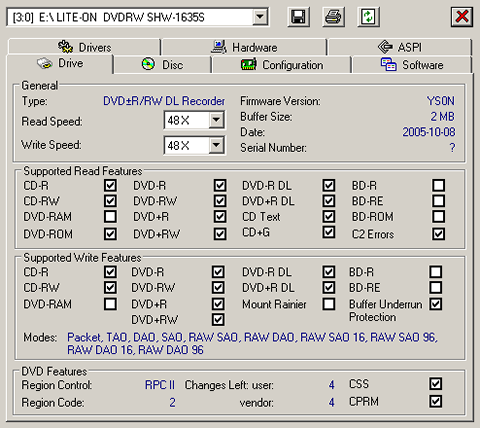Toggle the C2 Errors checkbox
The image size is (480, 428).
point(438,234)
